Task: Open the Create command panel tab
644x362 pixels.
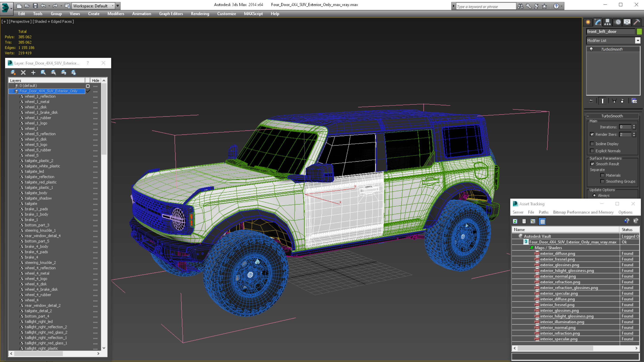Action: click(588, 22)
